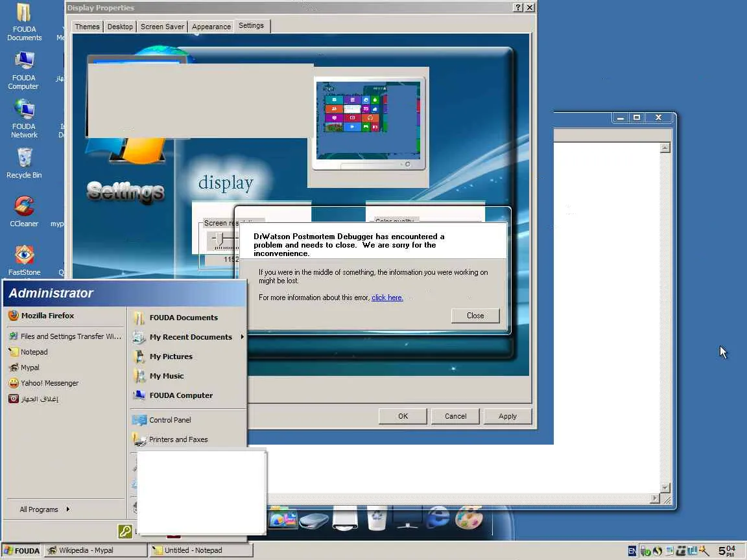Click the monitor preview thumbnail

click(368, 123)
